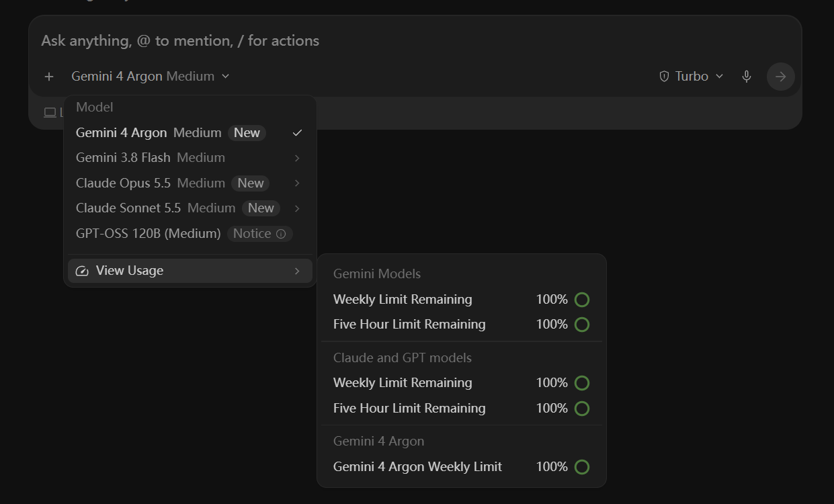Click the shield icon next to Turbo

point(664,77)
